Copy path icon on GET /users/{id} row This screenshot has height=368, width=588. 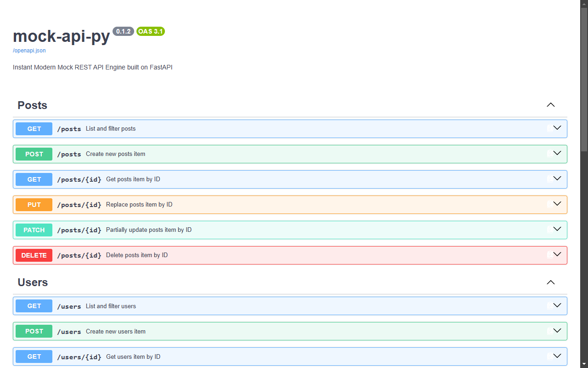(550, 356)
